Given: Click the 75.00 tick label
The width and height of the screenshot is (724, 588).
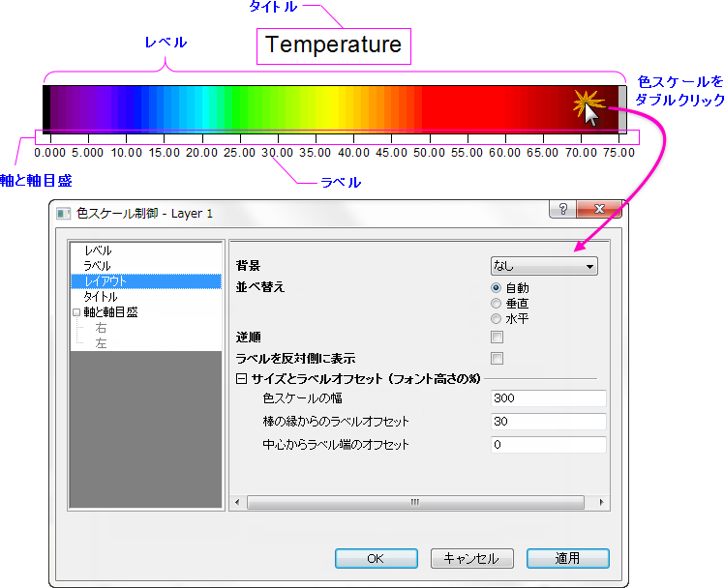Looking at the screenshot, I should (618, 153).
